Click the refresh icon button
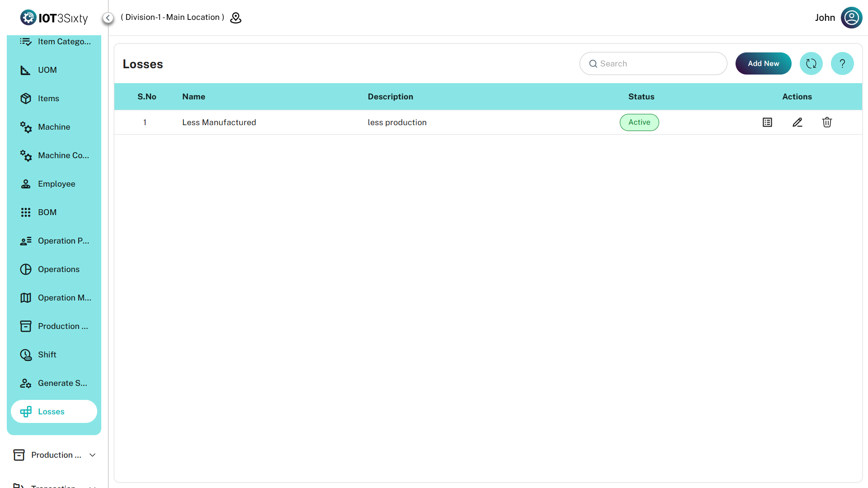Image resolution: width=868 pixels, height=488 pixels. coord(811,64)
